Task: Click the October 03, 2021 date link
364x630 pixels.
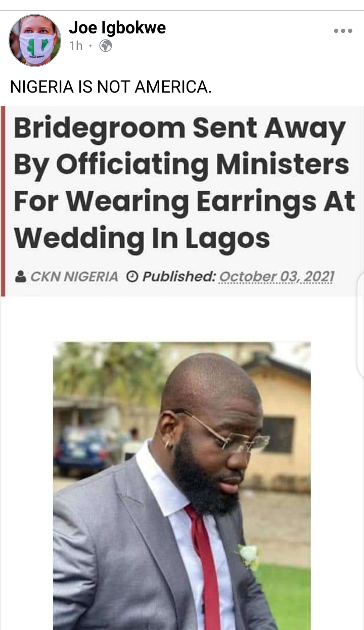Action: [277, 277]
